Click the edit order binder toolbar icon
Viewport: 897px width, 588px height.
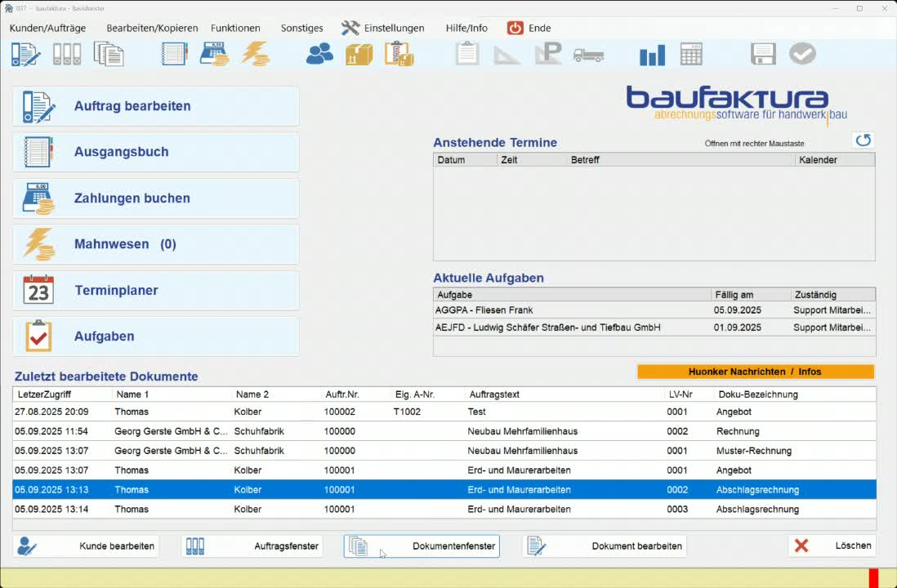[26, 55]
